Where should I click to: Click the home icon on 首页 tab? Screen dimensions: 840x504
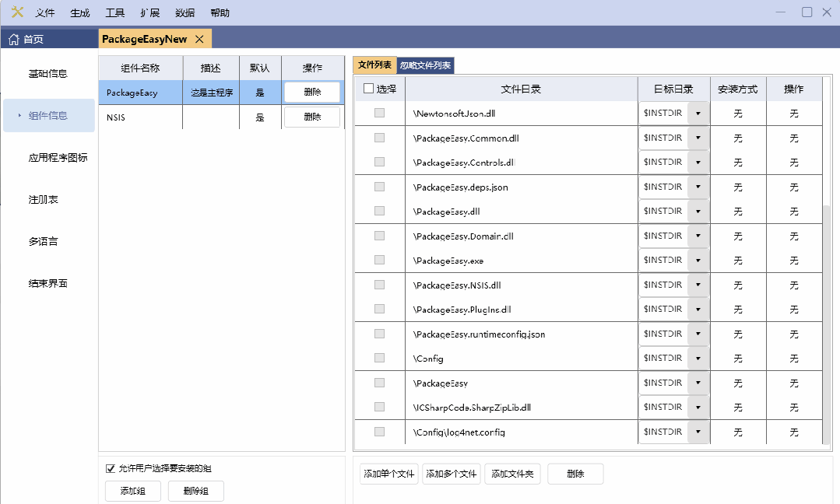pos(14,39)
